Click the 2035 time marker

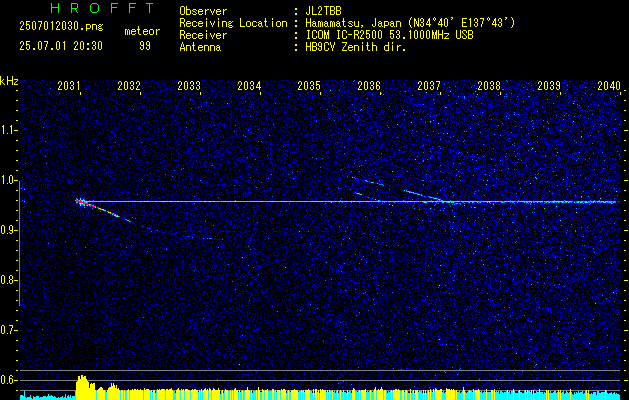click(309, 85)
